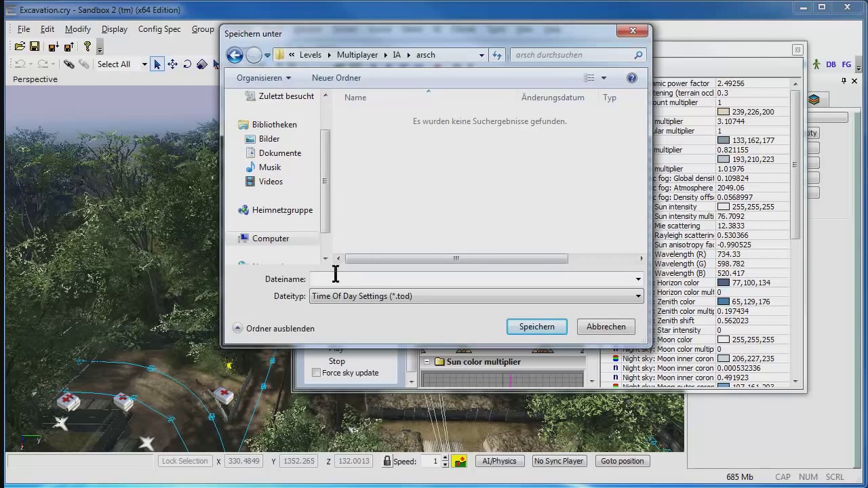Toggle the Force sky update checkbox
The image size is (868, 488).
pos(316,373)
